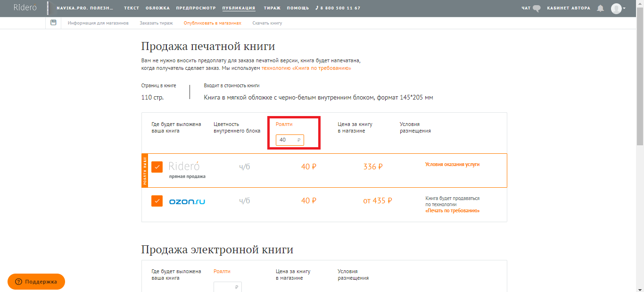The image size is (644, 292).
Task: Click the save floppy disk icon
Action: [53, 23]
